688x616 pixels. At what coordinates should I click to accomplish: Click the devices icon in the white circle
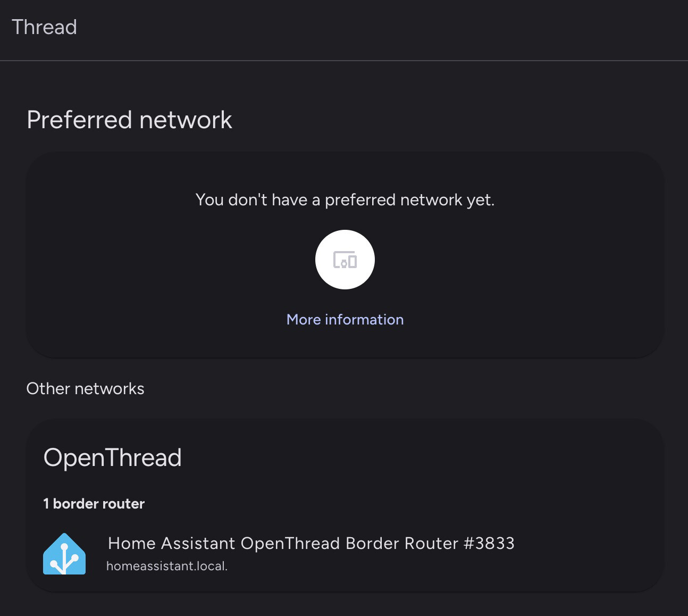[x=345, y=260]
